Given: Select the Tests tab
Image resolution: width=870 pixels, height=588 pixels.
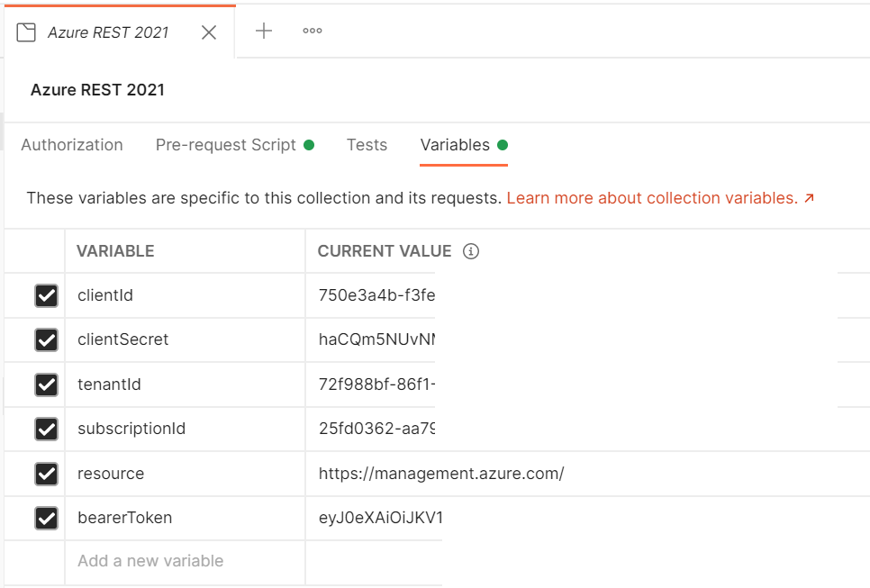Looking at the screenshot, I should coord(367,145).
